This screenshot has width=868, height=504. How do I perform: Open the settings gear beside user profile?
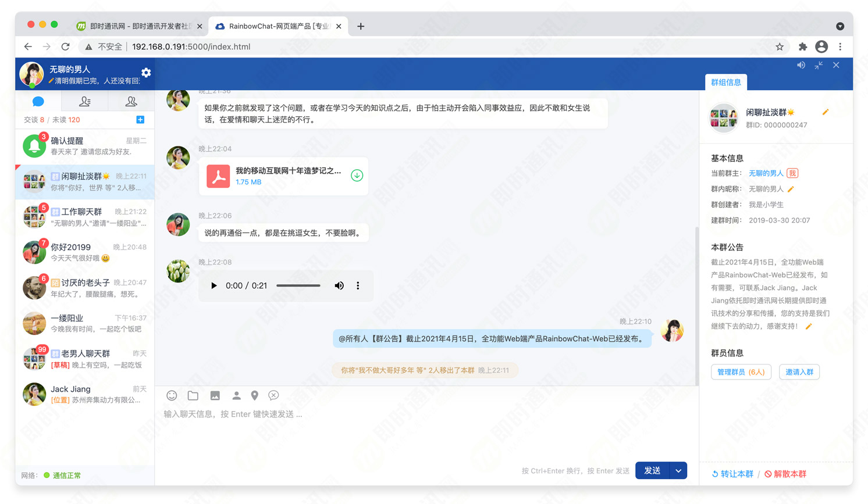[146, 73]
